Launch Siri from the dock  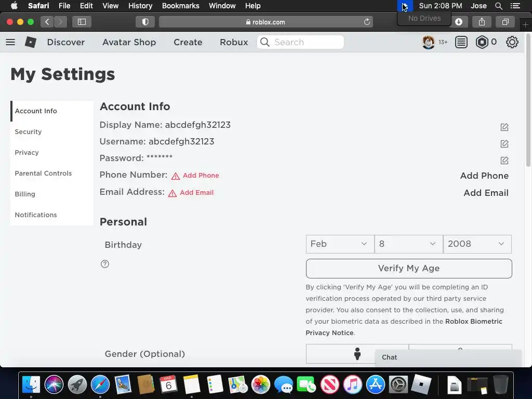pos(54,384)
